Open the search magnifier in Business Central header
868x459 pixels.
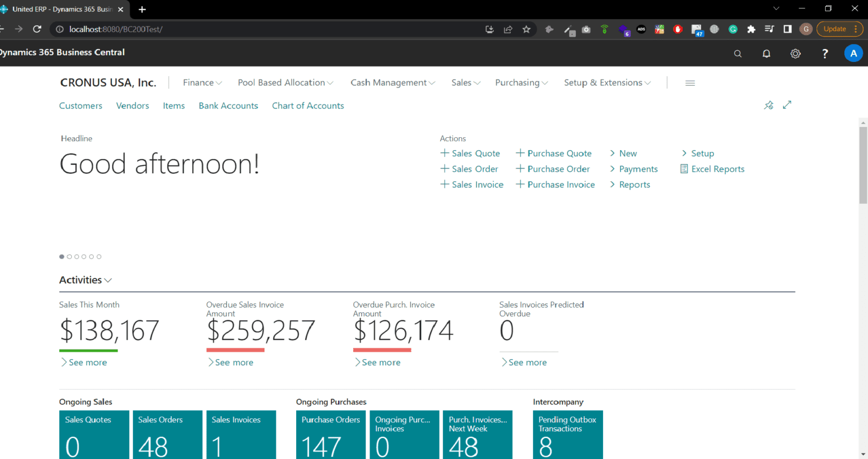coord(737,54)
